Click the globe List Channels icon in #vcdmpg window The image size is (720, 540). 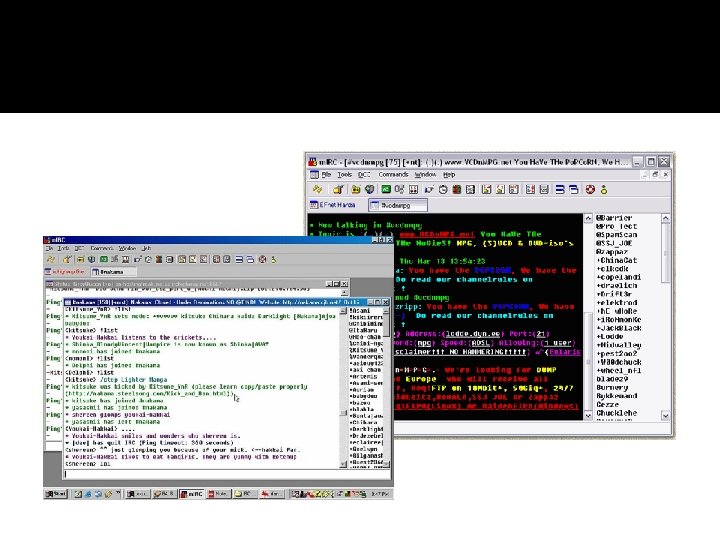(x=370, y=189)
